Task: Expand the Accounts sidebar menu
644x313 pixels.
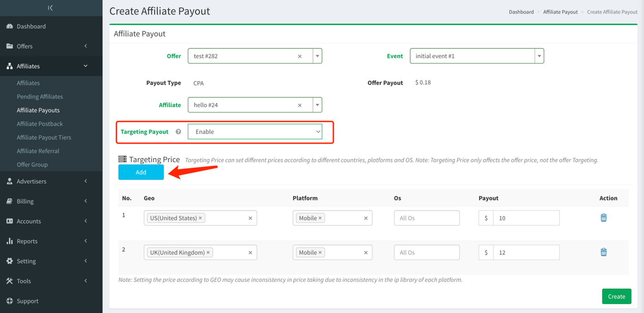Action: coord(86,221)
